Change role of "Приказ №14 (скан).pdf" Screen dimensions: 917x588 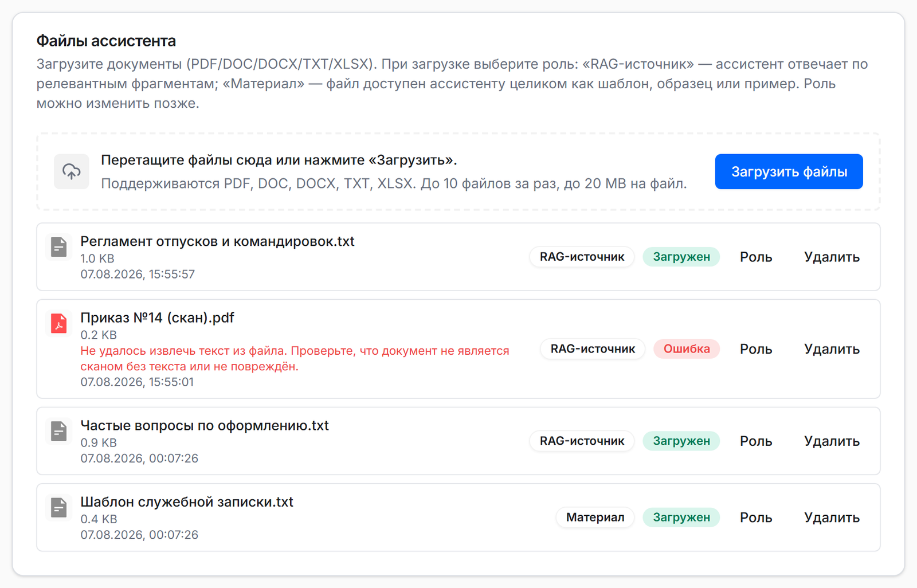[x=756, y=349]
